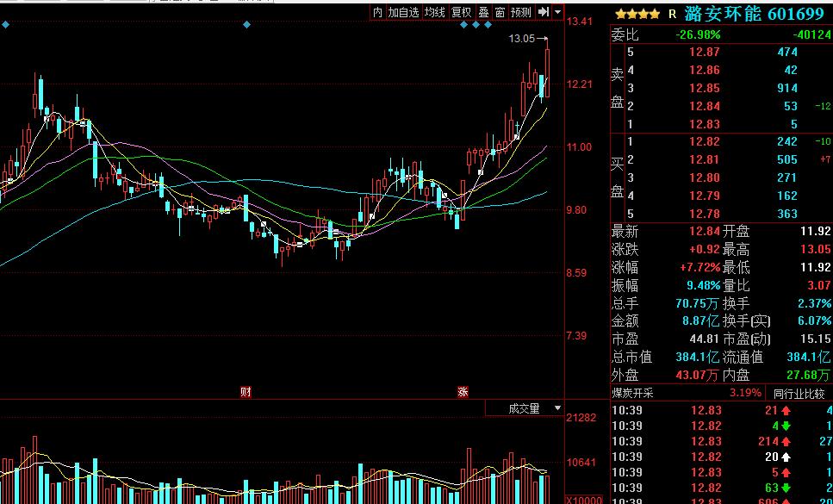This screenshot has width=833, height=504.
Task: Click the red 财 marker on chart
Action: [x=246, y=392]
